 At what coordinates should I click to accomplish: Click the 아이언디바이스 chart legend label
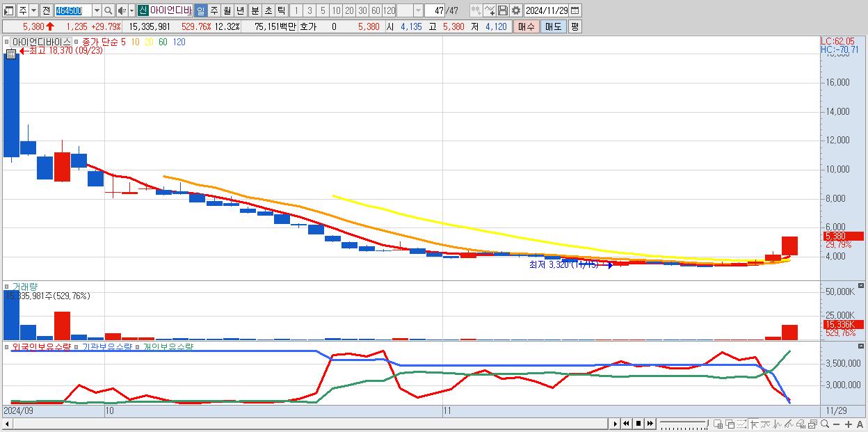coord(41,42)
